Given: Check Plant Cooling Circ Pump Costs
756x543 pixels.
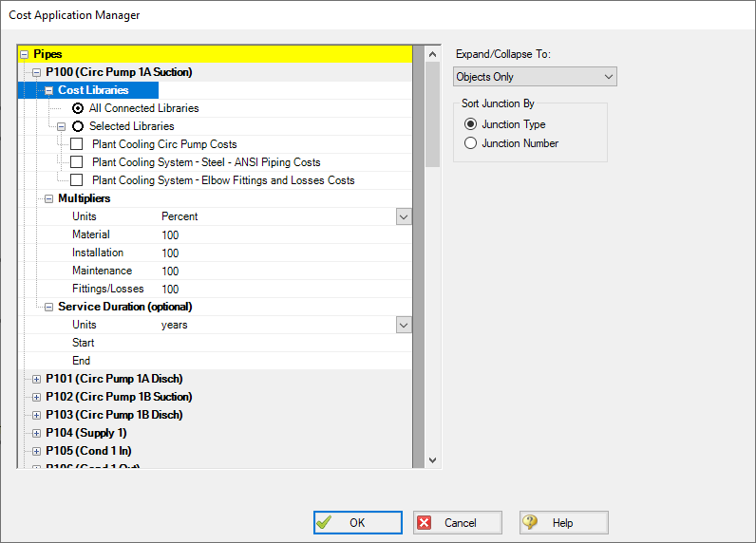Looking at the screenshot, I should 77,144.
